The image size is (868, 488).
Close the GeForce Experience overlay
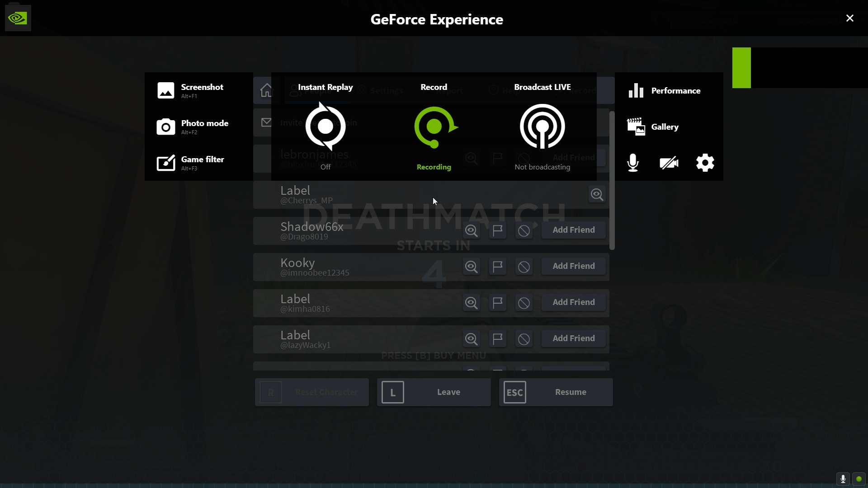click(x=850, y=18)
